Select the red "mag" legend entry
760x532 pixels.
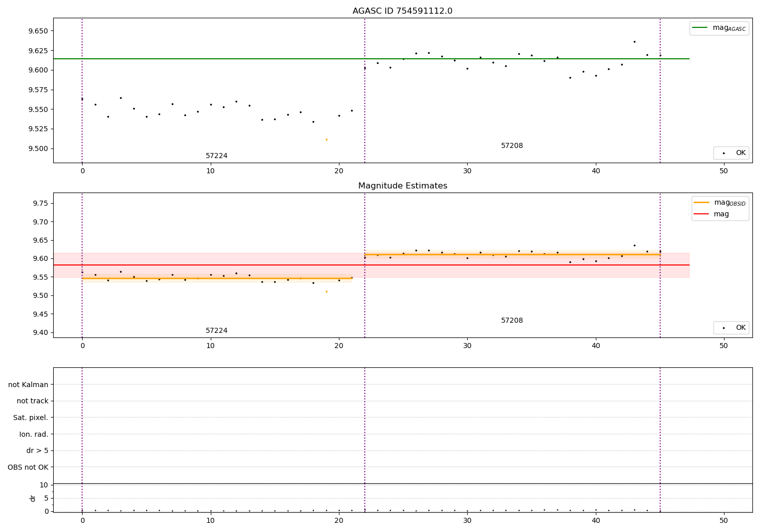711,214
